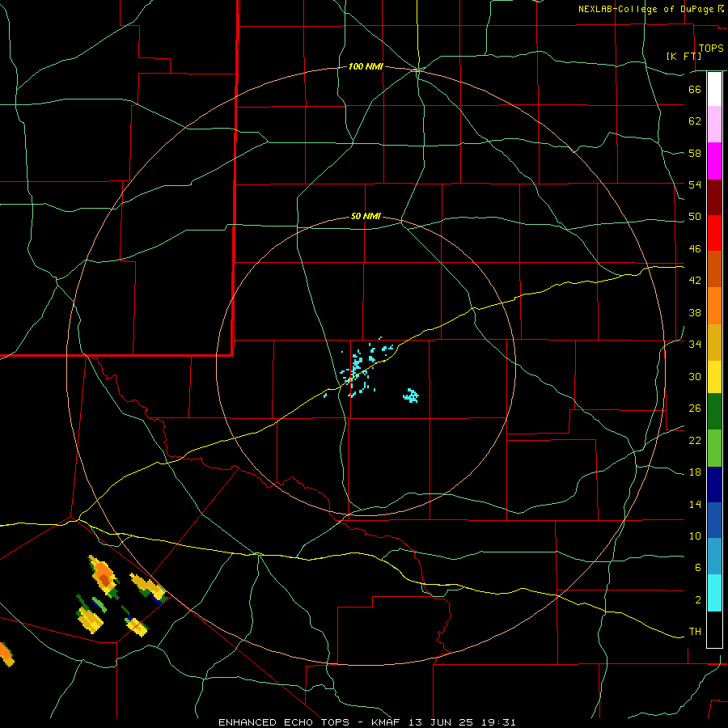Click the "14" legend value
This screenshot has height=728, width=728.
coord(695,504)
